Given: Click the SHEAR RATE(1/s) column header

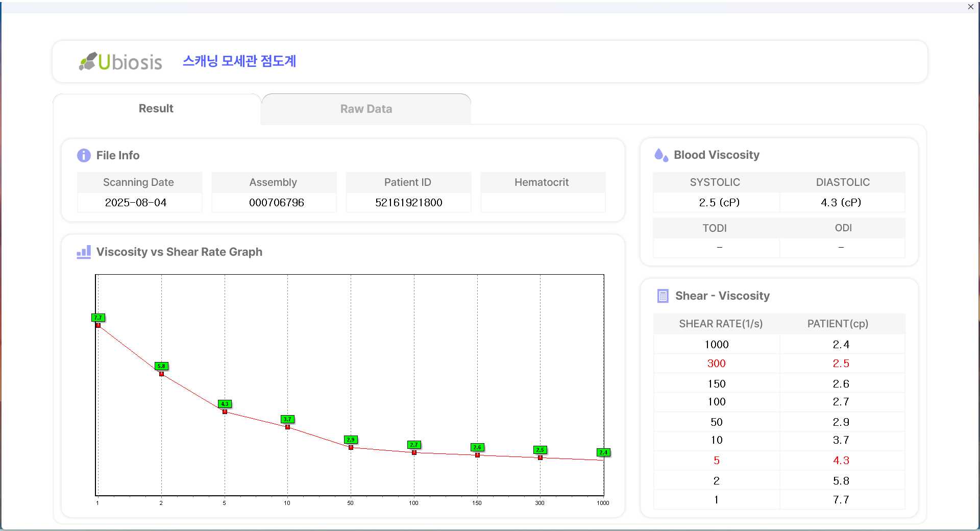Looking at the screenshot, I should pos(720,324).
